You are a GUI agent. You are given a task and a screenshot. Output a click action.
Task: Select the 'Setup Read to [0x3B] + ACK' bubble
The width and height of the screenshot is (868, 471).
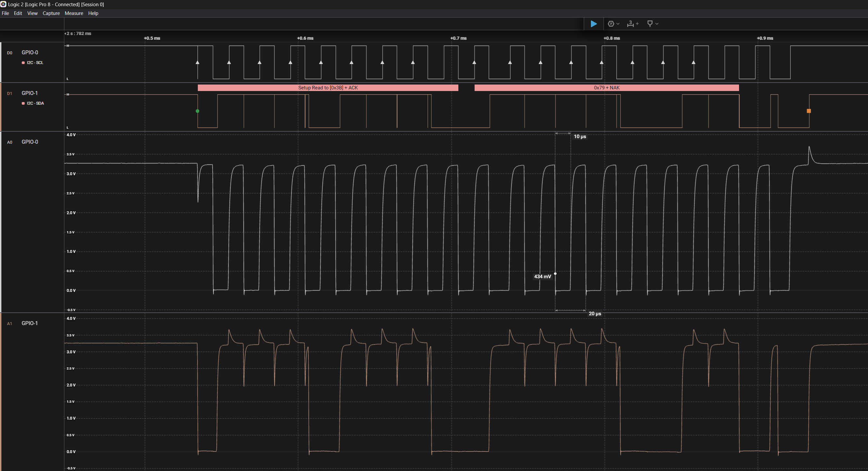click(x=328, y=88)
